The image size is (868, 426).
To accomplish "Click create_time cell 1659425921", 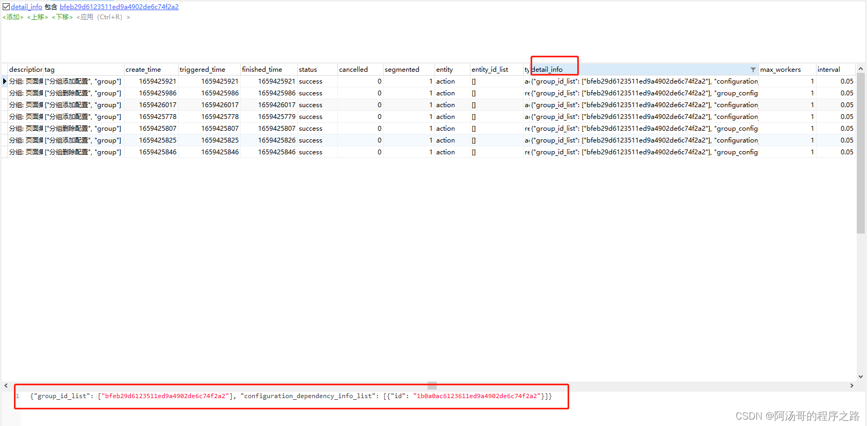I will click(x=151, y=81).
